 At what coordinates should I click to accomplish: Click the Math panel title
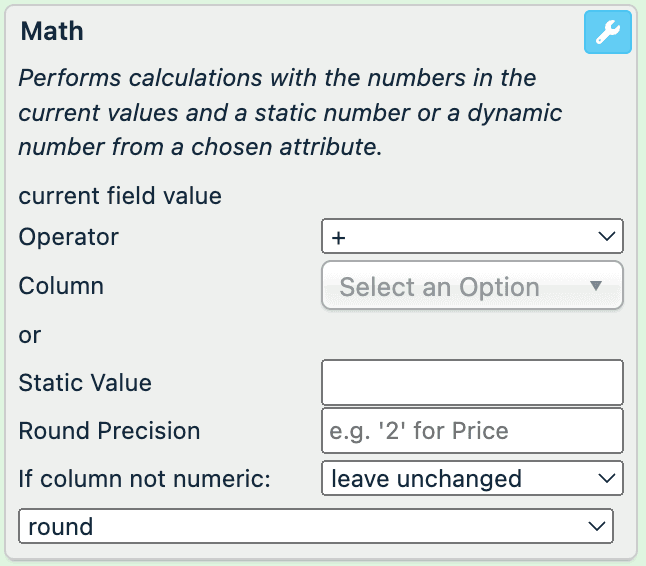click(52, 31)
